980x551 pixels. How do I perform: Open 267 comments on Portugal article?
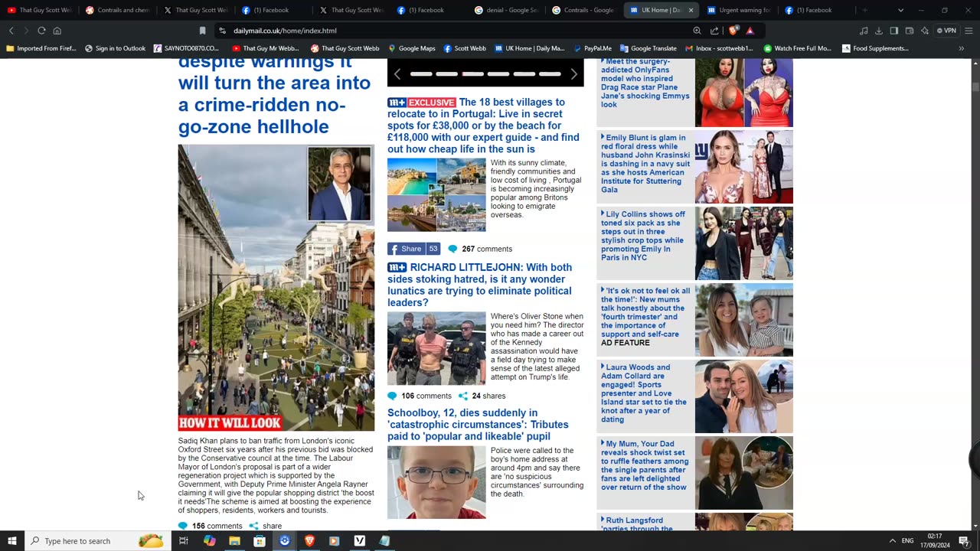[480, 249]
